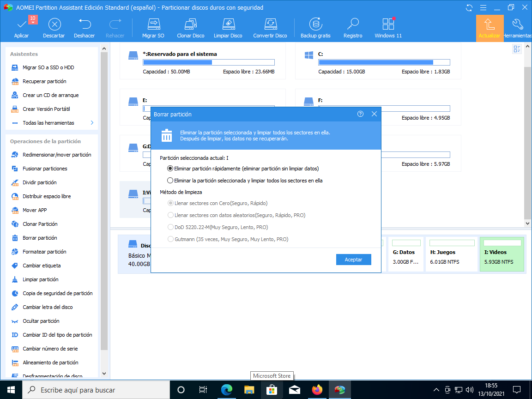This screenshot has height=399, width=532.
Task: Click the Actualizar upgrade button
Action: tap(490, 28)
